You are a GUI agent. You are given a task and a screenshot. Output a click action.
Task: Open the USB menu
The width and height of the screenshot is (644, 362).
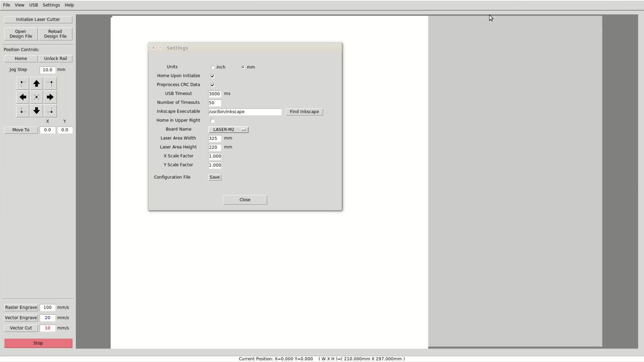tap(34, 5)
